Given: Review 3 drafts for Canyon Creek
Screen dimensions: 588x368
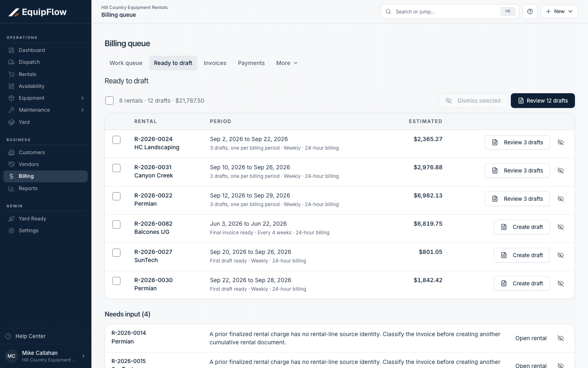Looking at the screenshot, I should (x=517, y=171).
